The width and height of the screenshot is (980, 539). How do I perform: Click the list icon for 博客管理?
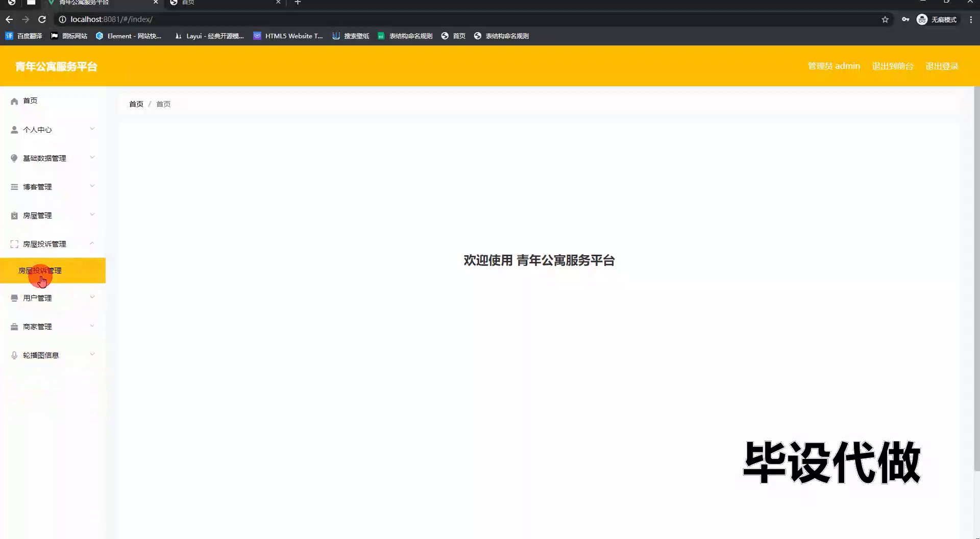(x=14, y=187)
